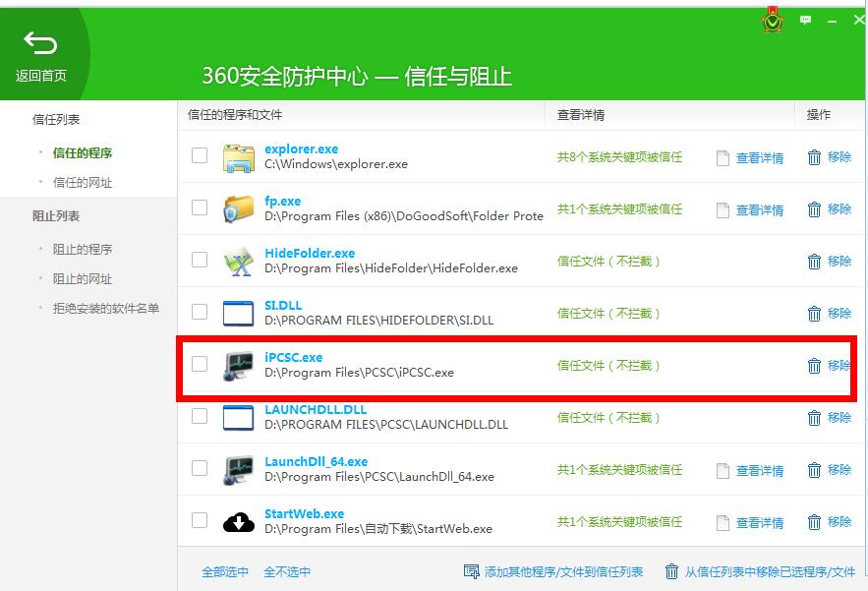Image resolution: width=868 pixels, height=591 pixels.
Task: Click 从信任列表中移除已选程序/文件 link
Action: [x=770, y=571]
